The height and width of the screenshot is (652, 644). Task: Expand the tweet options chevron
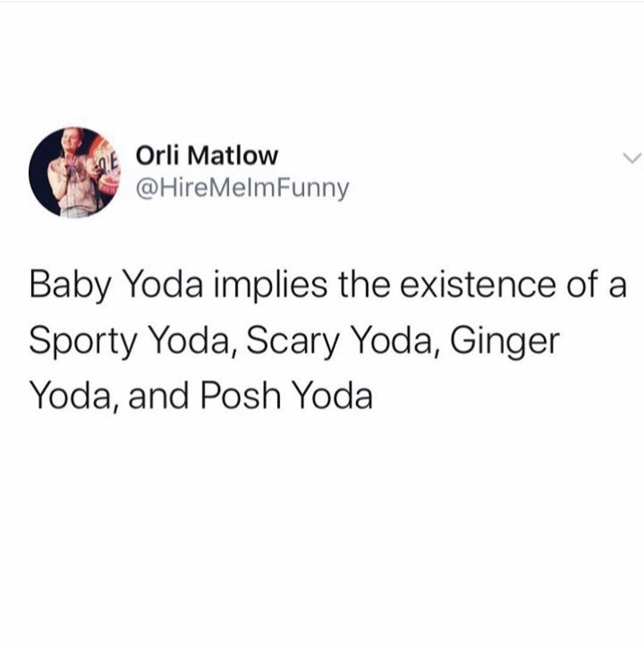(x=632, y=159)
